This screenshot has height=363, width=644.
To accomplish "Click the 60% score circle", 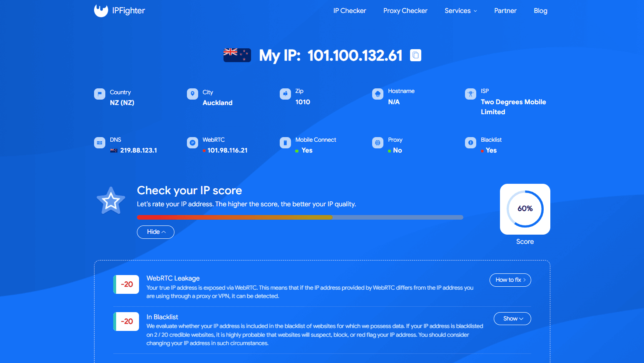I will tap(525, 209).
